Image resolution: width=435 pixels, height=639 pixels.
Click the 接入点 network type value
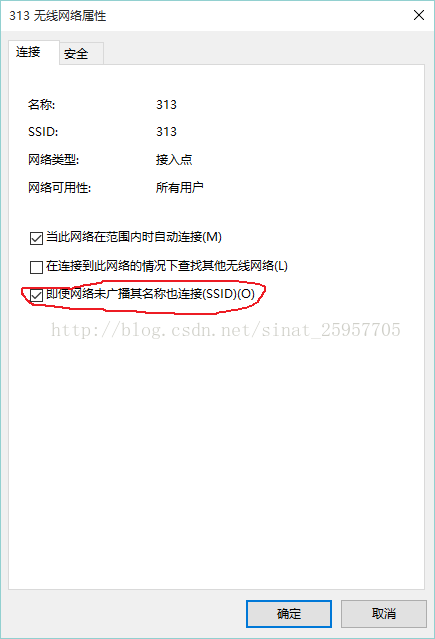click(x=174, y=159)
